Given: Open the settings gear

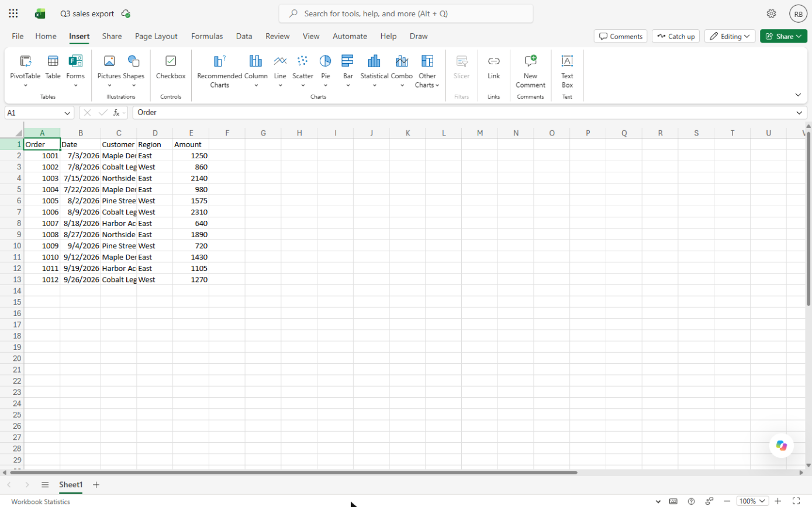Looking at the screenshot, I should click(771, 13).
